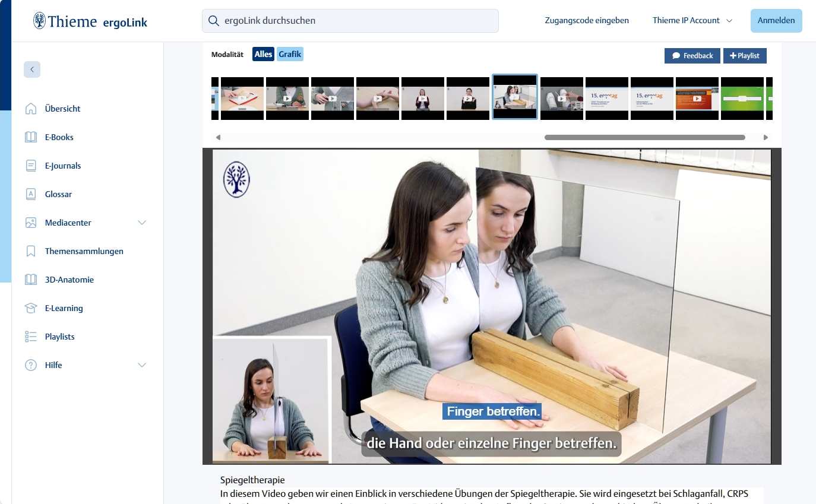Image resolution: width=816 pixels, height=504 pixels.
Task: Click the E-Journals document icon
Action: [31, 166]
